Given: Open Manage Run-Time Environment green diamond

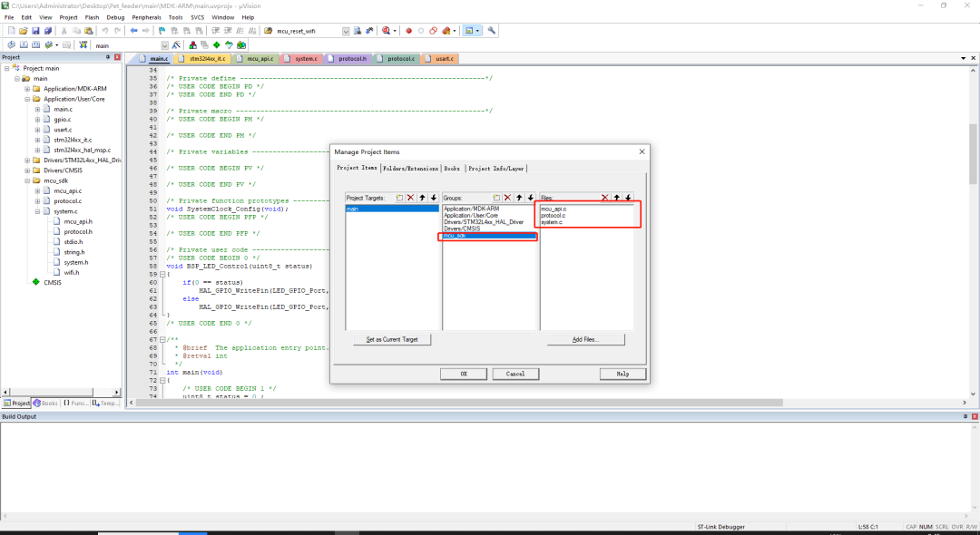Looking at the screenshot, I should (216, 45).
